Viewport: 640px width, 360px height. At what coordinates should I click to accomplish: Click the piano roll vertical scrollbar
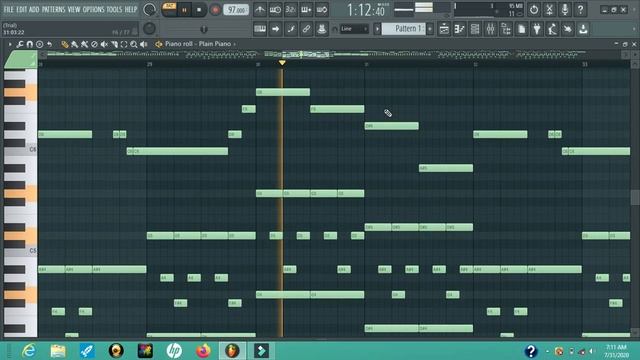coord(635,198)
